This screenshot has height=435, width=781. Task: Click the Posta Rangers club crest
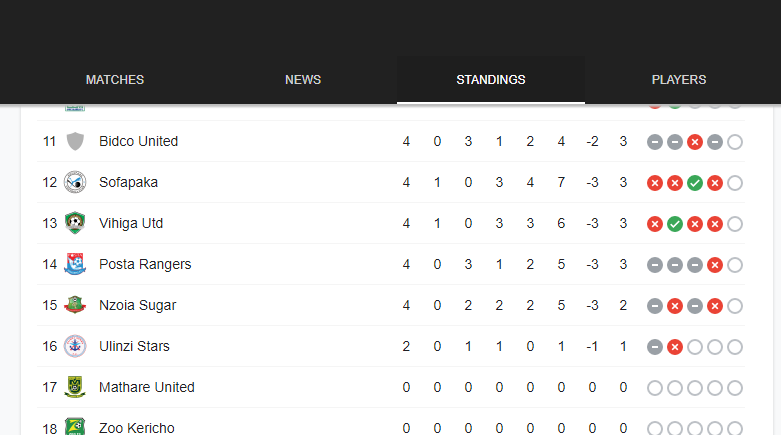75,264
